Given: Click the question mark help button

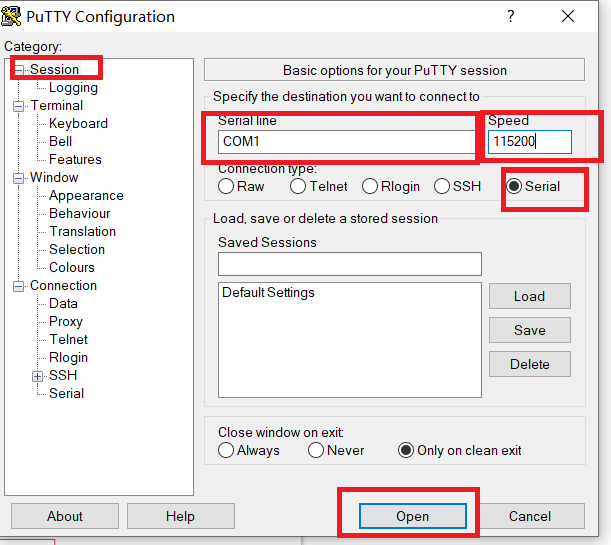Looking at the screenshot, I should click(510, 16).
